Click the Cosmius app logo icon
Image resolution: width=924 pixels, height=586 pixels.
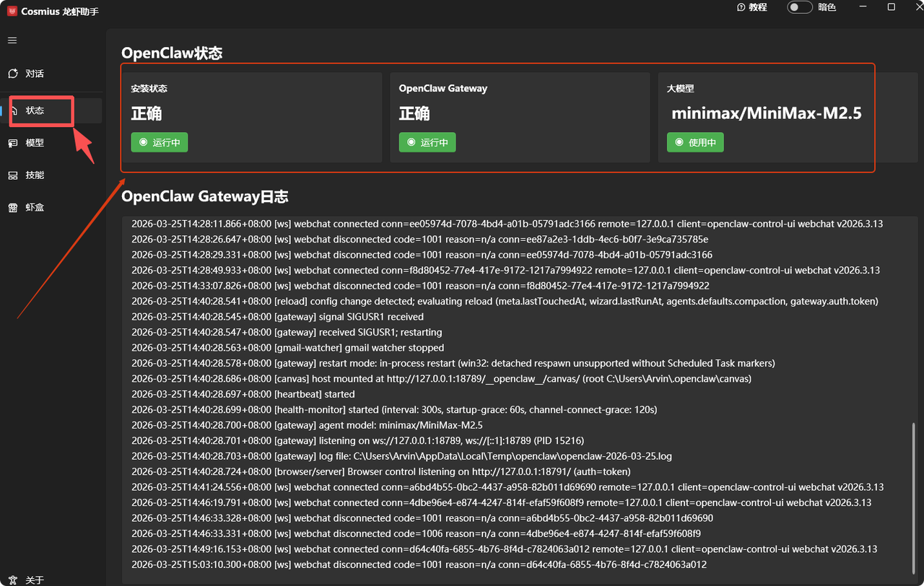tap(12, 11)
